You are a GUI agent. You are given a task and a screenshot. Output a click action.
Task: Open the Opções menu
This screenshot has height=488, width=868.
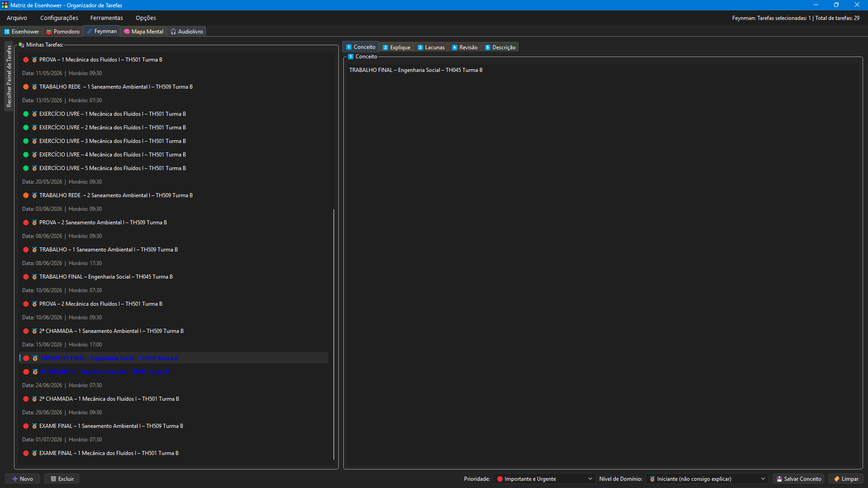[146, 18]
